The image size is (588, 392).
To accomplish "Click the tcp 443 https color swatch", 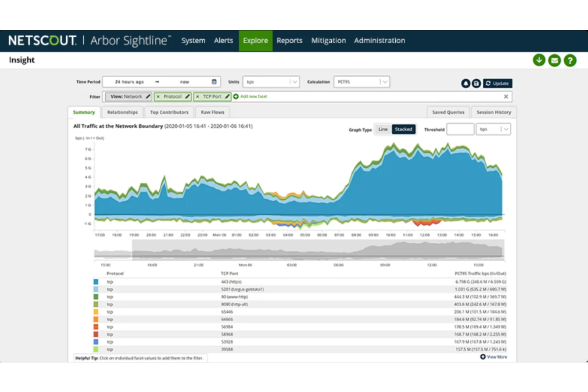I will click(x=96, y=282).
